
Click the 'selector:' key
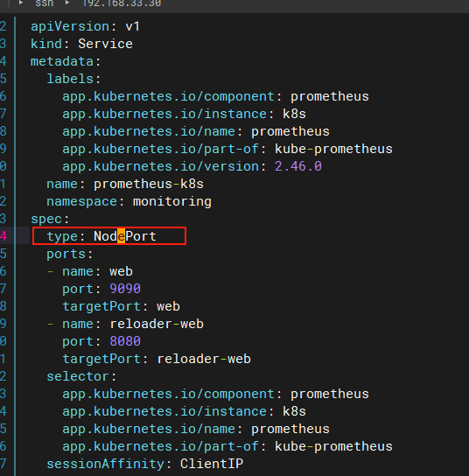click(x=81, y=377)
